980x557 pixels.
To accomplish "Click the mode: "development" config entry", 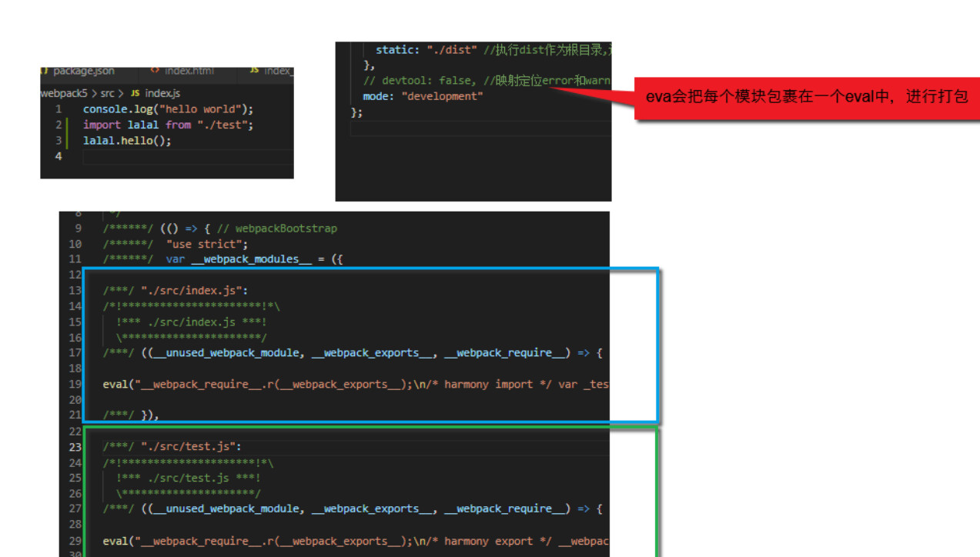I will coord(423,96).
